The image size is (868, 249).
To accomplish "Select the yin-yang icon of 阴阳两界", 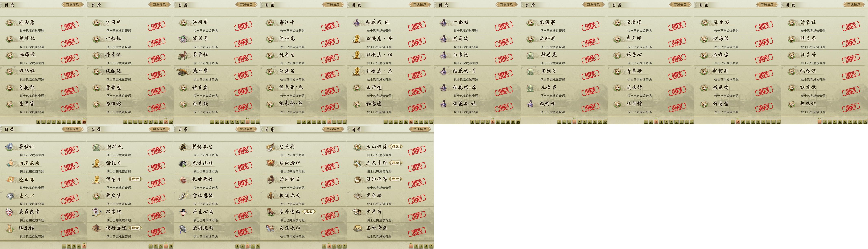I will point(357,179).
